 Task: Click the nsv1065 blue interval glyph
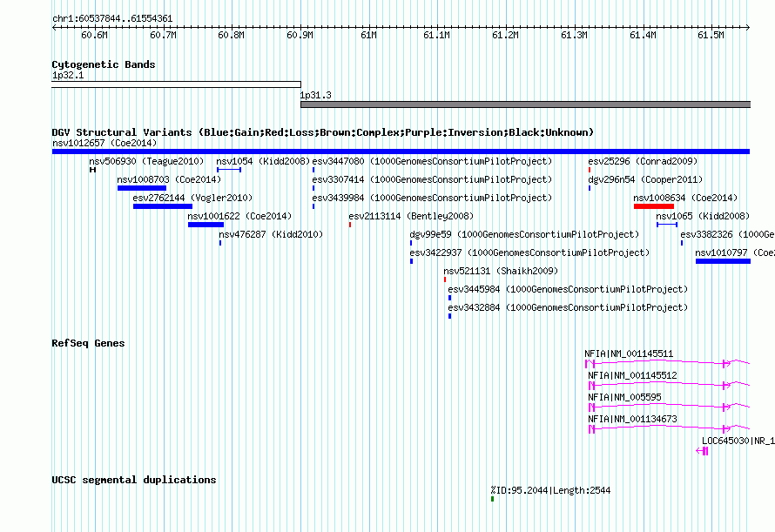pos(667,225)
